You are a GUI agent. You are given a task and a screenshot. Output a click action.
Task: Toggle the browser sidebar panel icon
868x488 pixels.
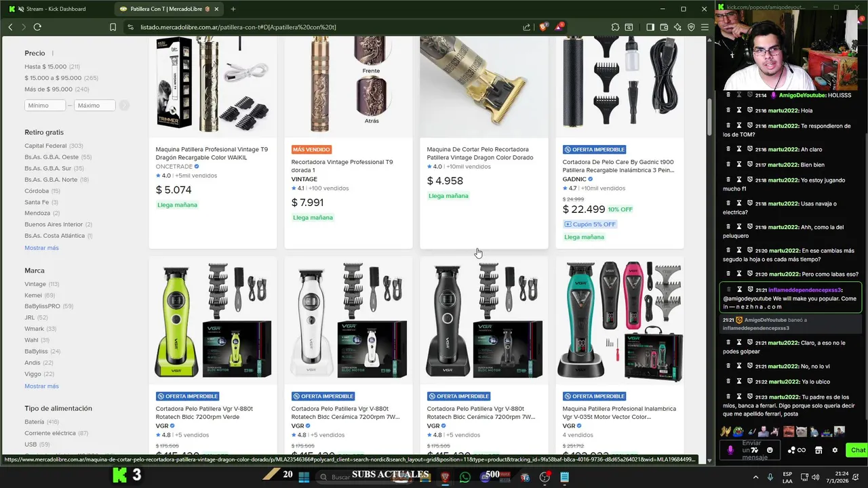pyautogui.click(x=650, y=27)
